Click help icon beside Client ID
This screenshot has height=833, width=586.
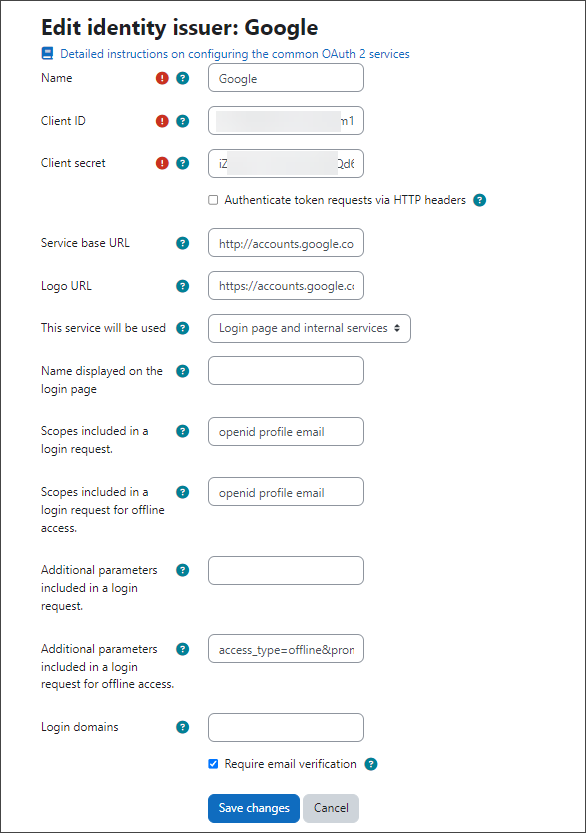click(182, 121)
